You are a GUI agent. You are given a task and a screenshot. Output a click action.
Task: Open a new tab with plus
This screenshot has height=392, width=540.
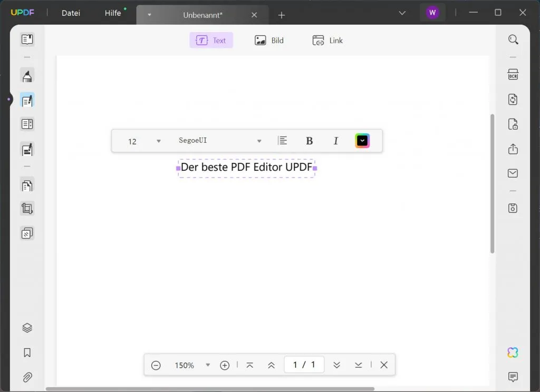[282, 15]
